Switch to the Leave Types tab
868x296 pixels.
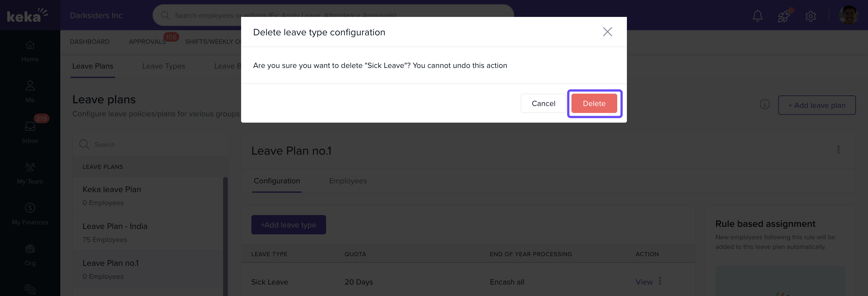coord(163,66)
